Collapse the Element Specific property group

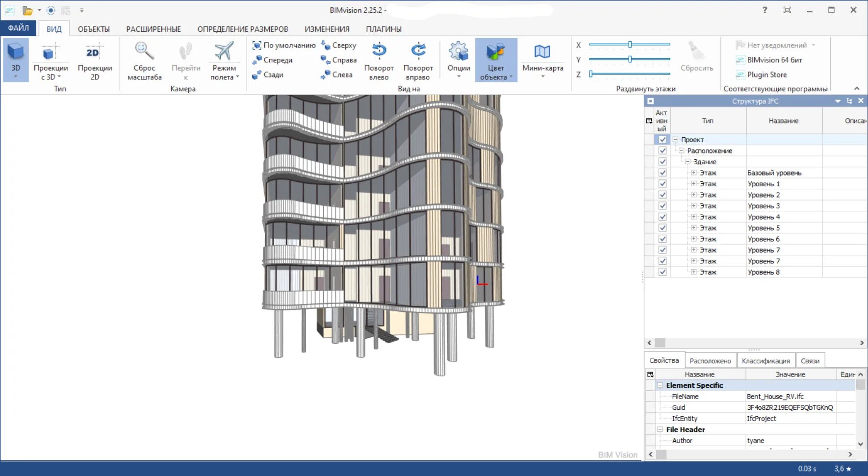click(x=660, y=385)
